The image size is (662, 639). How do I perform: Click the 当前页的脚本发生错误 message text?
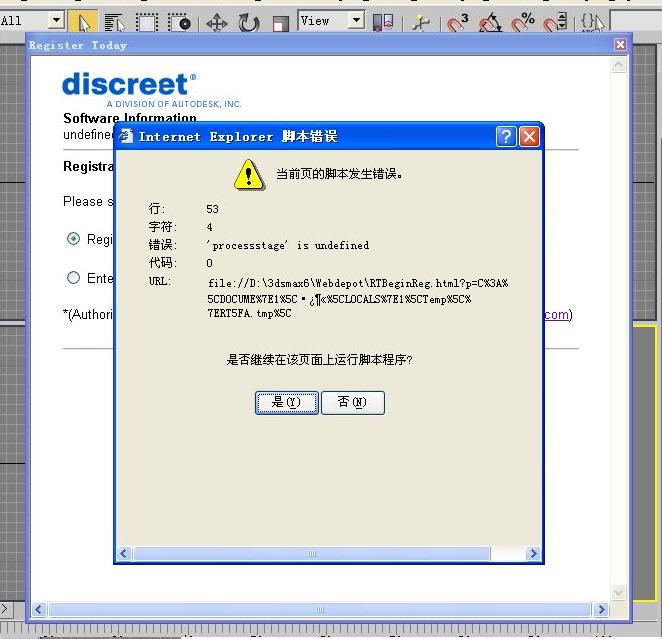tap(339, 174)
